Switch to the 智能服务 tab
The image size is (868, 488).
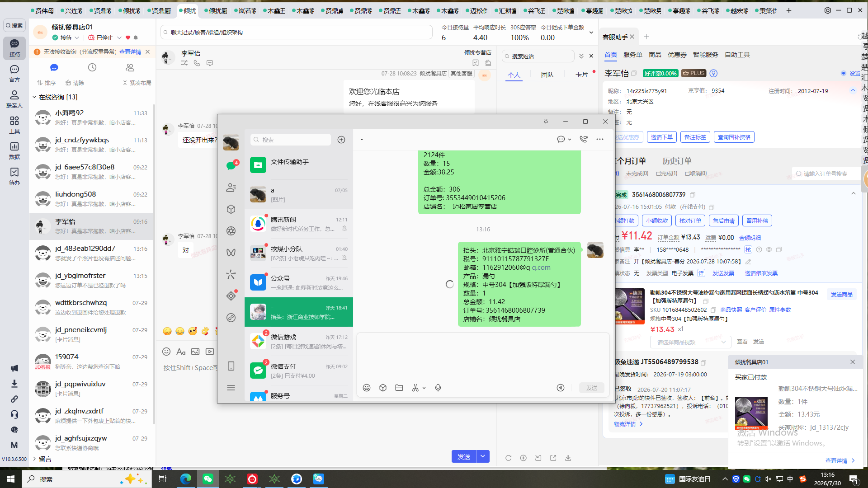coord(706,55)
